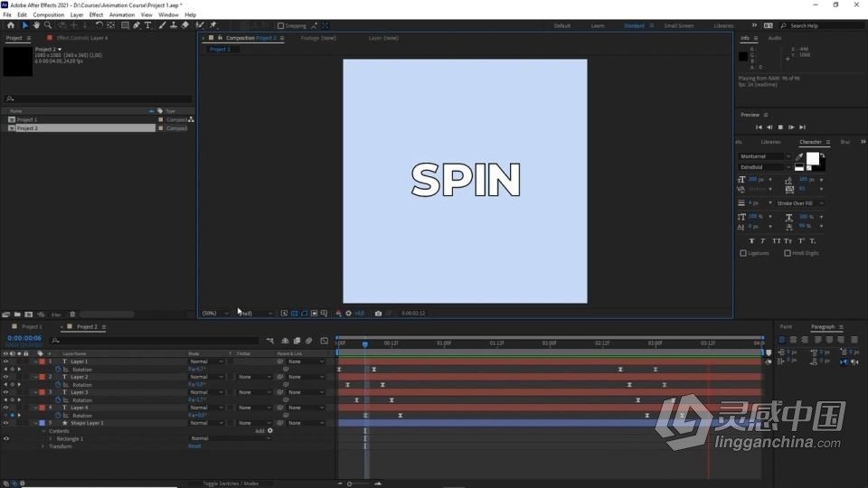Open the Composition menu
This screenshot has height=488, width=868.
(49, 15)
